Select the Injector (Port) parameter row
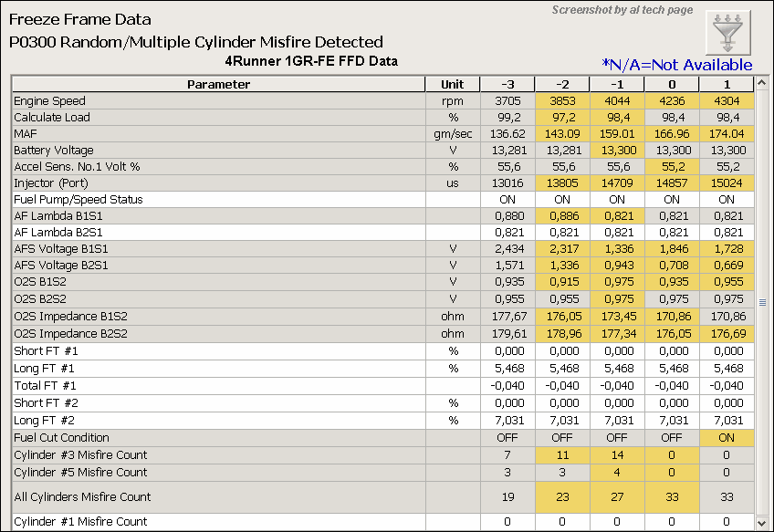Screen dimensions: 774x532 click(x=51, y=183)
